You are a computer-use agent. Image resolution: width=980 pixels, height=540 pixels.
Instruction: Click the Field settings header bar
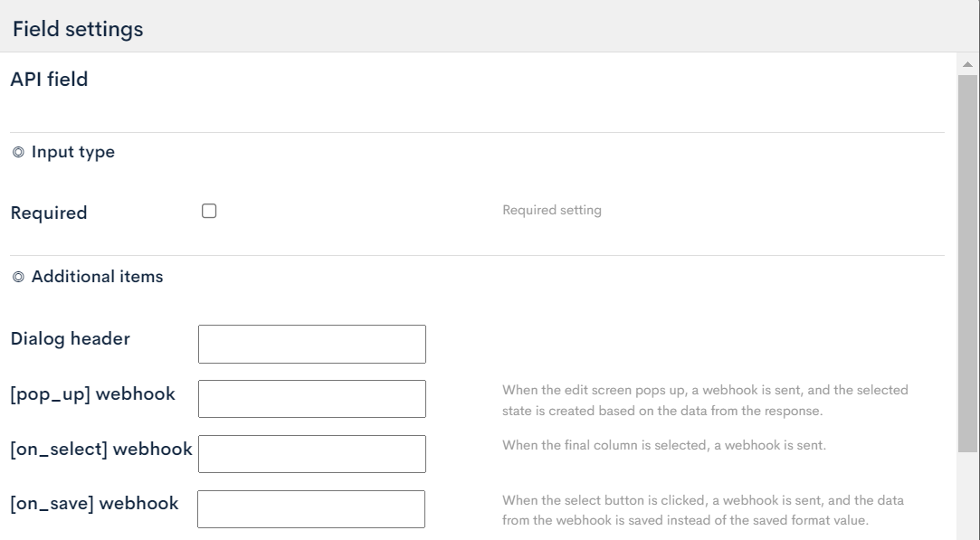(489, 29)
